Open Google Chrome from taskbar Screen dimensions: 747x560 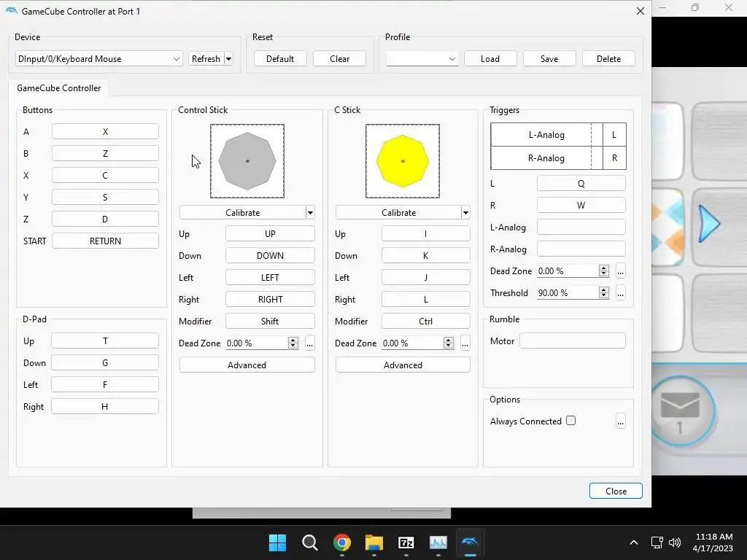(342, 542)
